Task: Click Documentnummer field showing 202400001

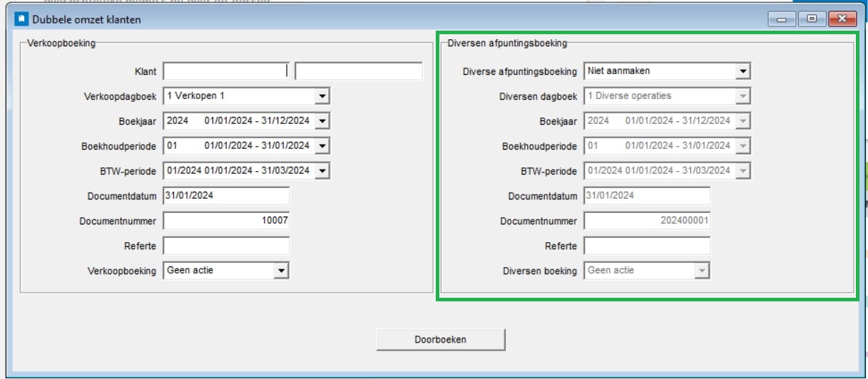Action: pos(647,221)
